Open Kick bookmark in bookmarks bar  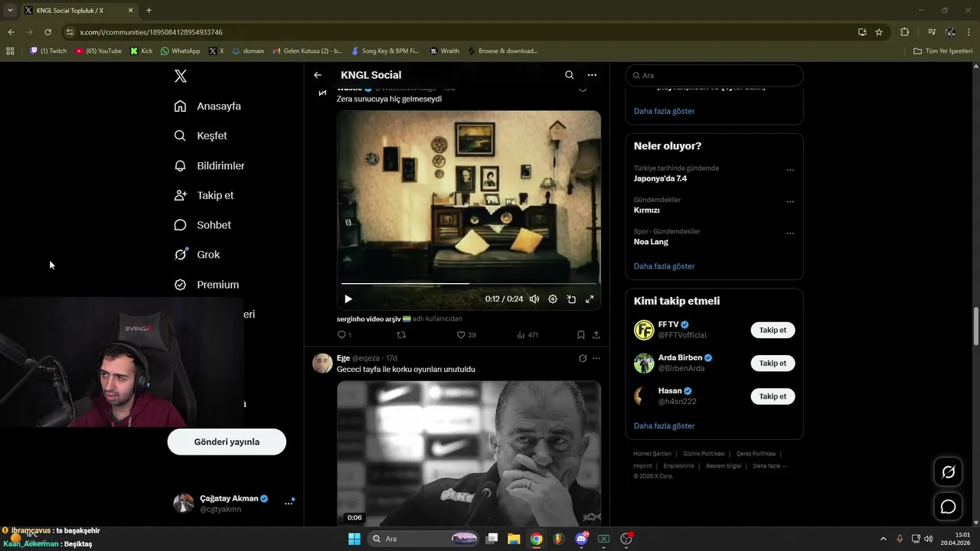pos(142,51)
